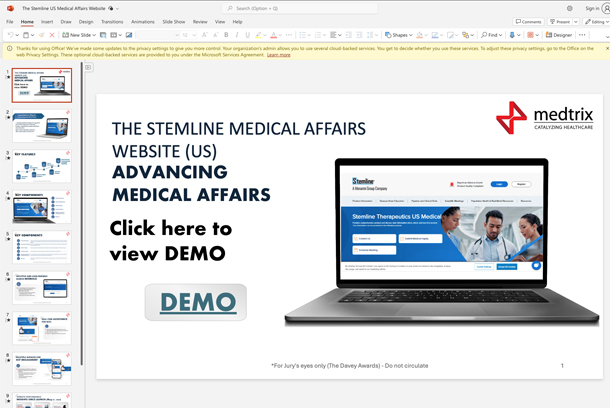The height and width of the screenshot is (408, 610).
Task: Open the font size 12 dropdown
Action: coord(189,35)
